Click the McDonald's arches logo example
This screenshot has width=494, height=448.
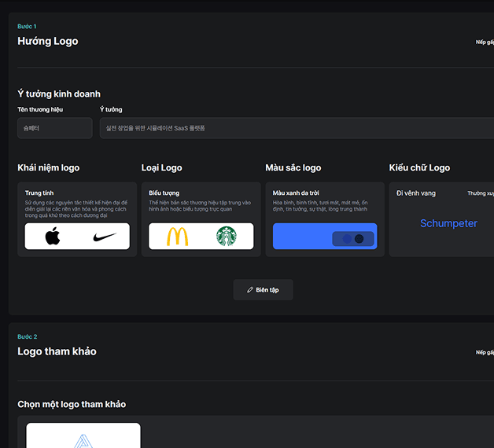click(177, 237)
